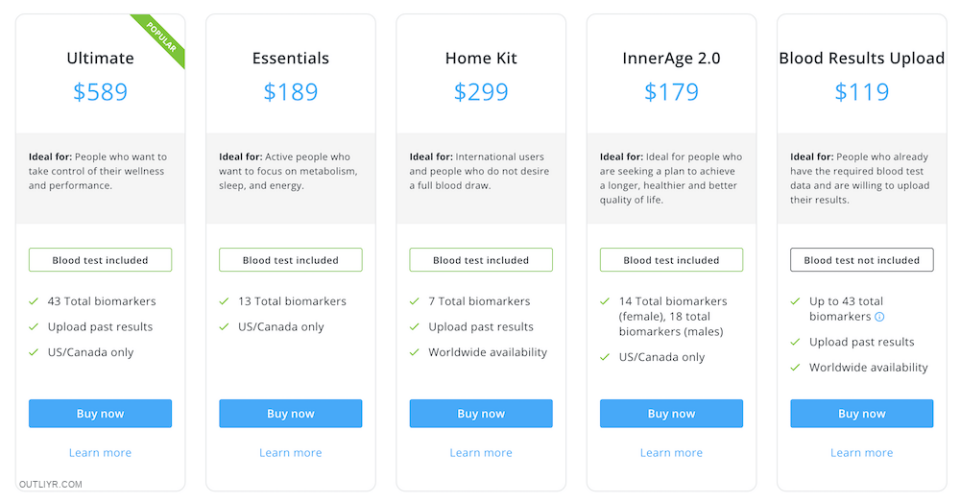Click the checkmark beside 'Worldwide availability' in Home Kit
Viewport: 960px width, 502px height.
tap(415, 352)
